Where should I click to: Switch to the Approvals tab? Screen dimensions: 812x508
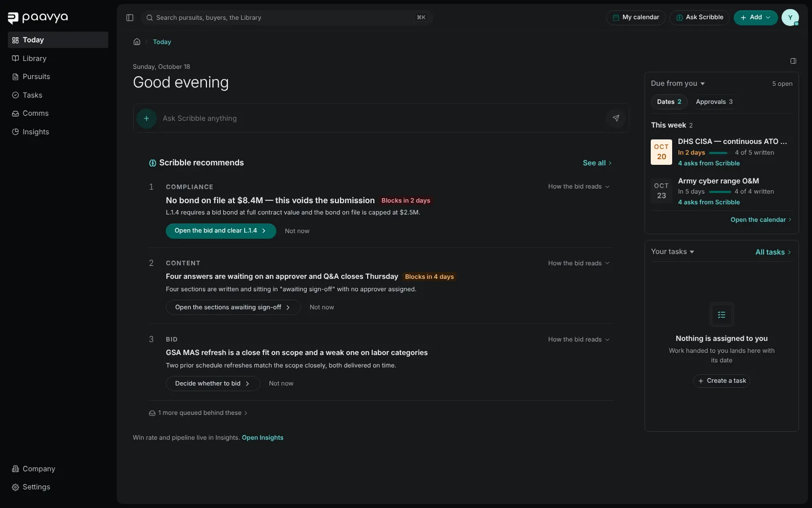click(714, 102)
